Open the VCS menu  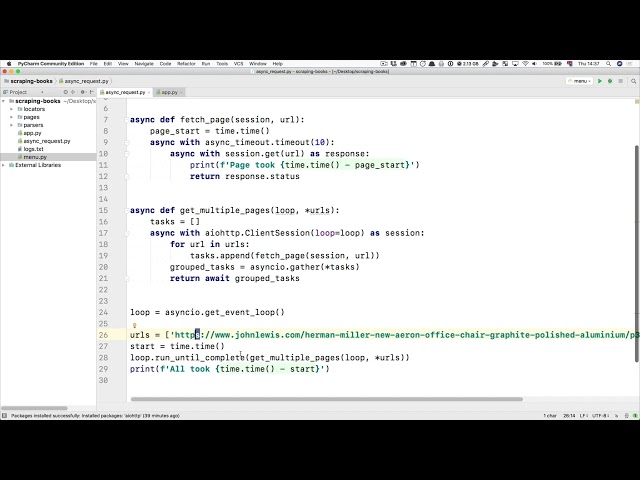pos(238,64)
